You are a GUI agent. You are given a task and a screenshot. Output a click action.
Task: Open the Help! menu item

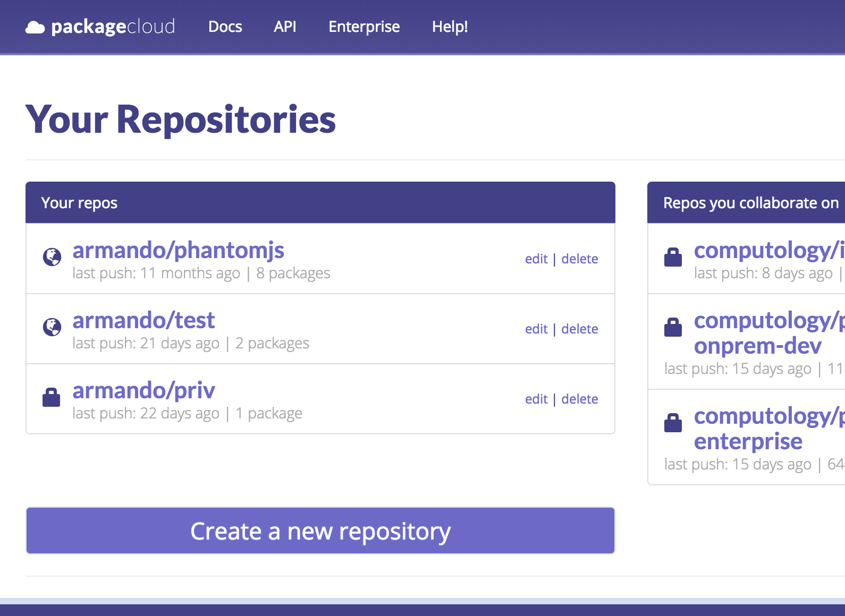click(x=450, y=27)
